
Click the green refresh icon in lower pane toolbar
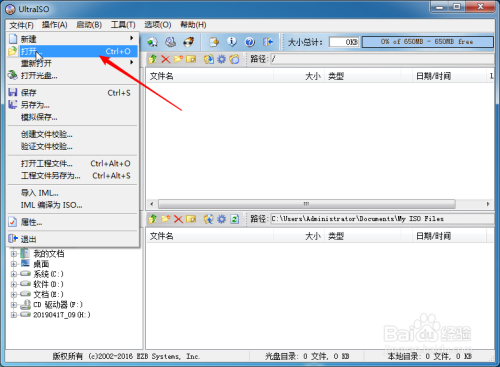[234, 219]
